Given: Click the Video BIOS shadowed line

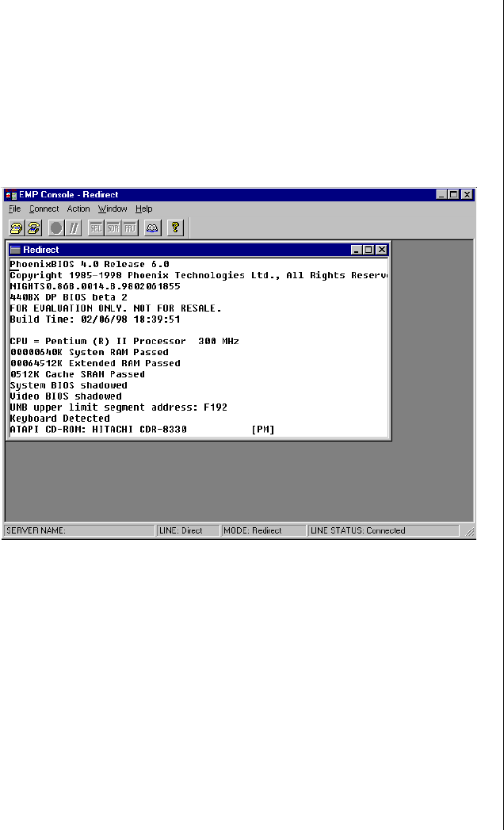Looking at the screenshot, I should click(x=66, y=396).
